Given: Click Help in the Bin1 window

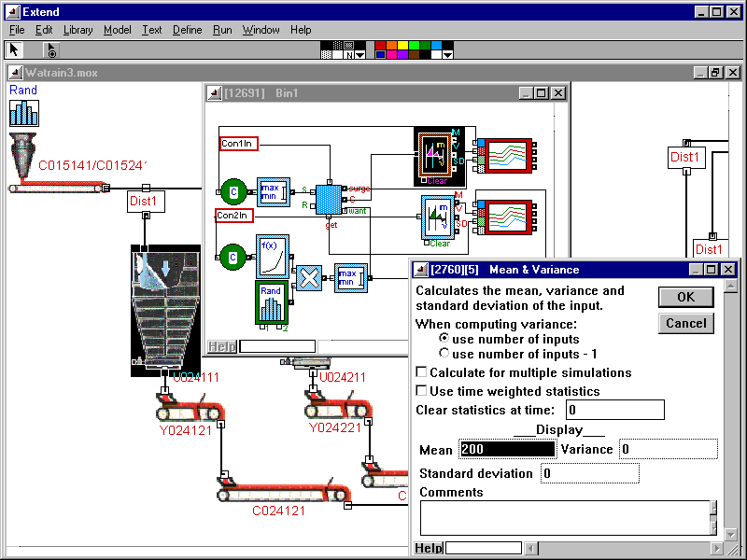Looking at the screenshot, I should coord(222,346).
